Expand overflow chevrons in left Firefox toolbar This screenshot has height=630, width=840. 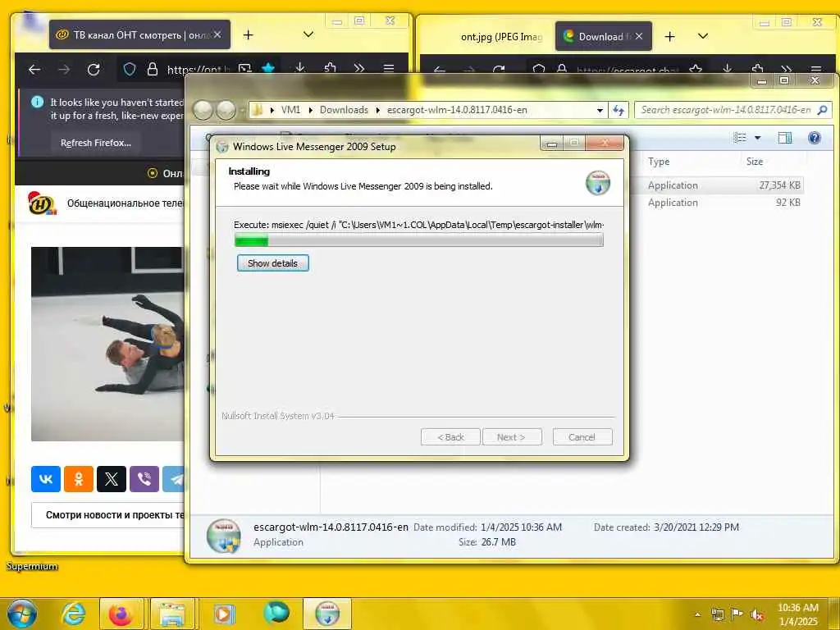coord(359,69)
